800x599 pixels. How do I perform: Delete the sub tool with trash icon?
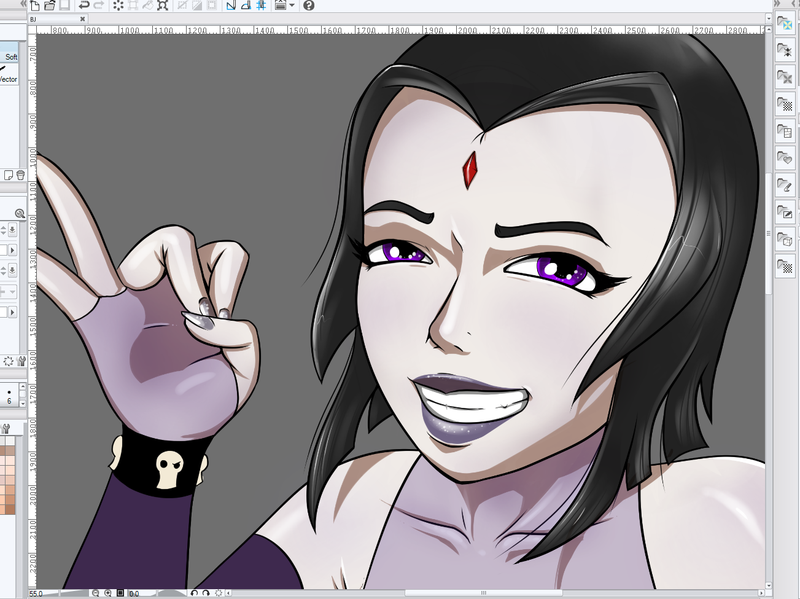click(x=20, y=176)
